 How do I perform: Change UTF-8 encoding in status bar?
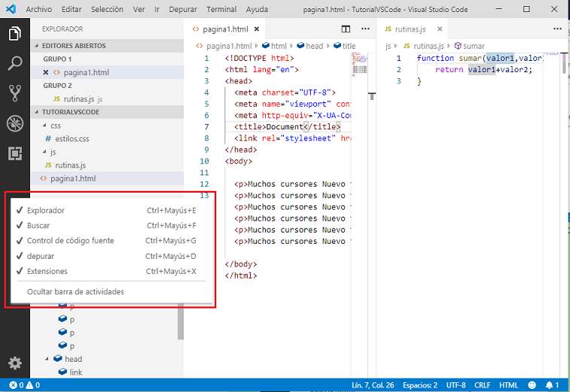456,385
